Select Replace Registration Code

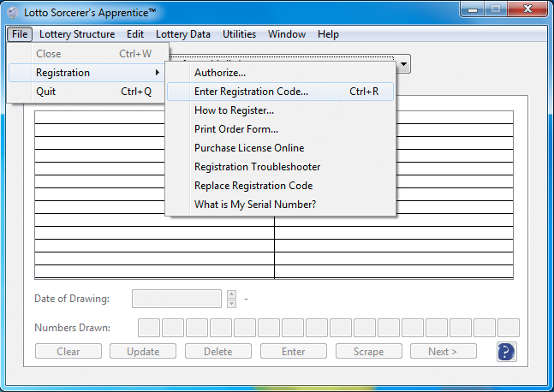click(x=253, y=186)
